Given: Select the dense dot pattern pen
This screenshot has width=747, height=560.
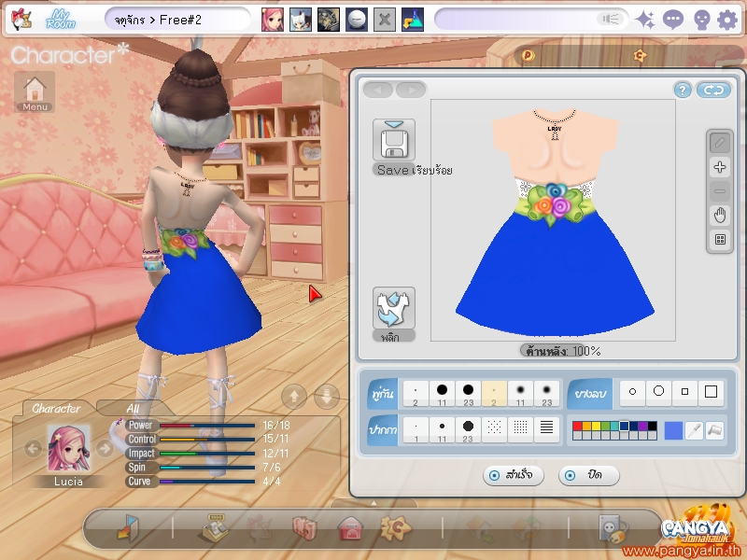Looking at the screenshot, I should tap(520, 430).
